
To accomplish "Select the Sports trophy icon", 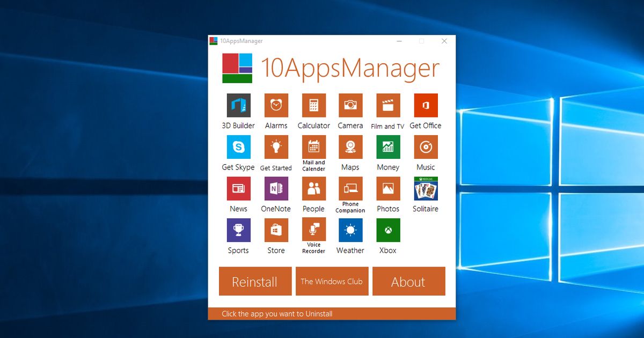I will coord(239,230).
